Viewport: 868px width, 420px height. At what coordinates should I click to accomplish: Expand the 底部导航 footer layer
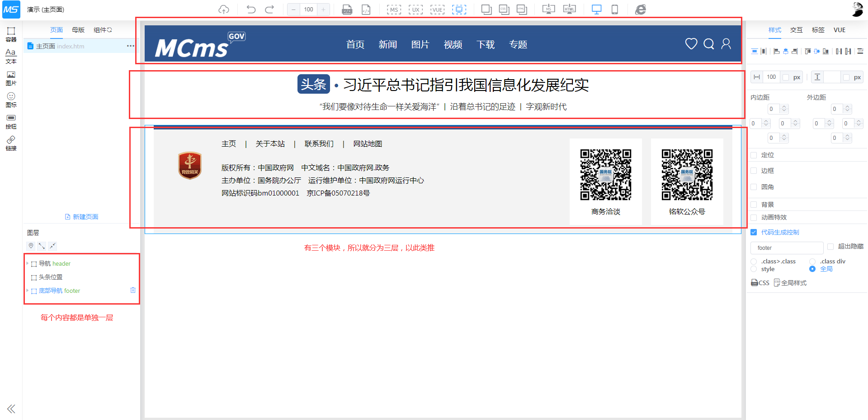tap(28, 291)
